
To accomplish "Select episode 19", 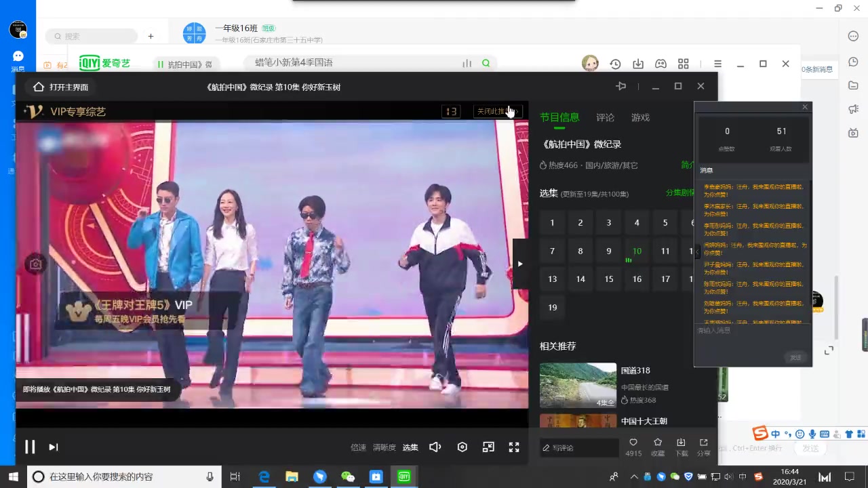I will [552, 307].
